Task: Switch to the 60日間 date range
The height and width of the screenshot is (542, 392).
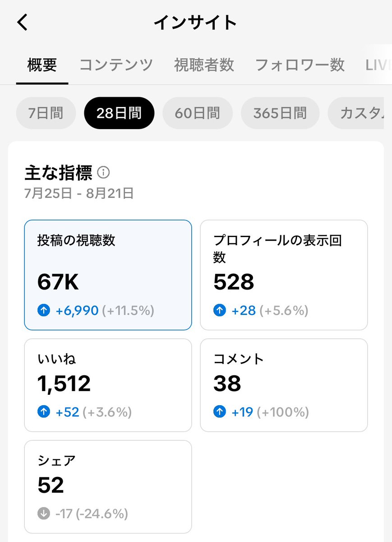Action: pyautogui.click(x=198, y=113)
